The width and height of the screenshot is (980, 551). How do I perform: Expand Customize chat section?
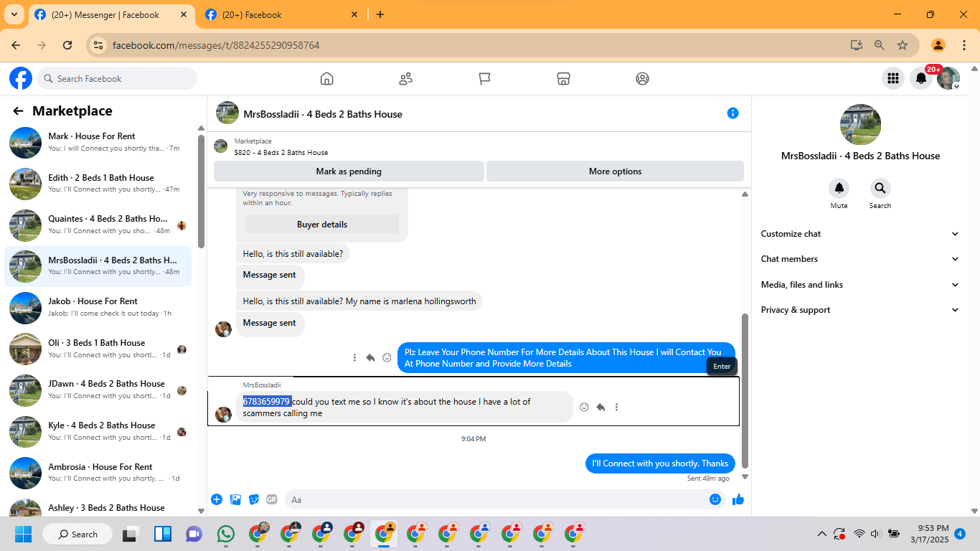pos(860,234)
